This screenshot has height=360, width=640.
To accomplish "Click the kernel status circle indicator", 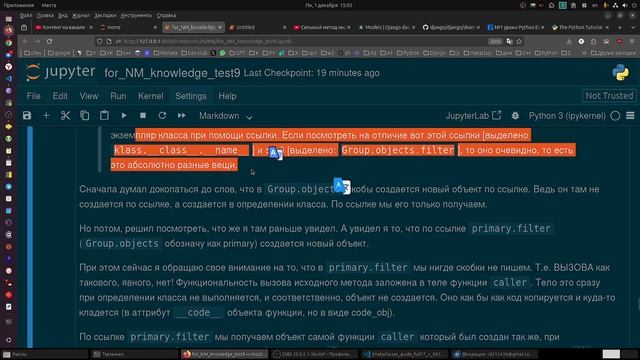I will pos(615,116).
